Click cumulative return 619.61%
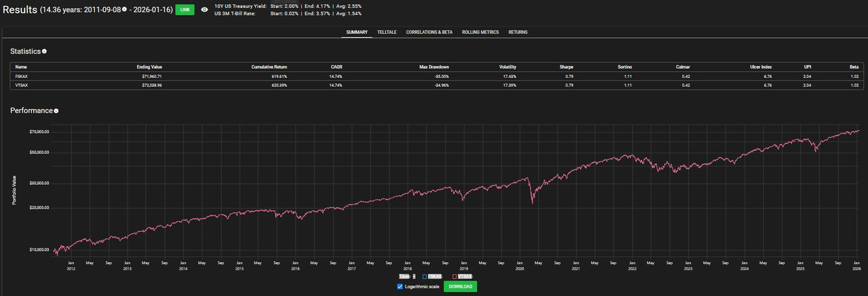868x296 pixels. pos(278,77)
